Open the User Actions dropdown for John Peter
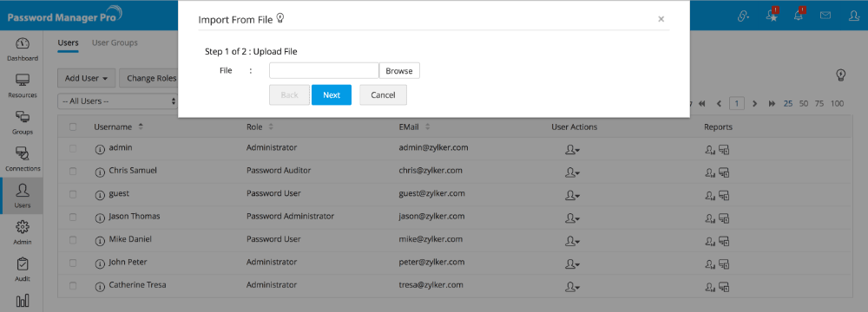The image size is (868, 312). [572, 264]
